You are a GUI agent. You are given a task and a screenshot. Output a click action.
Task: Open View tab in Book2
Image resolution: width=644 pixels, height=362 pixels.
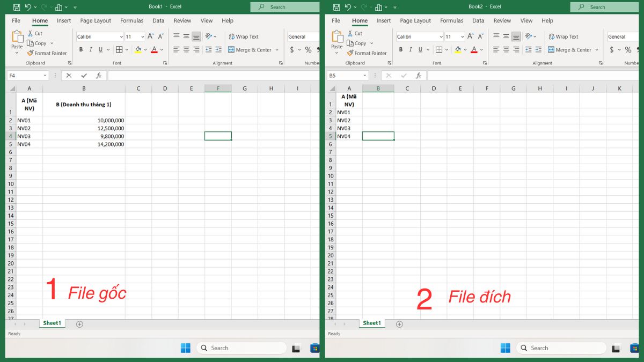point(526,21)
